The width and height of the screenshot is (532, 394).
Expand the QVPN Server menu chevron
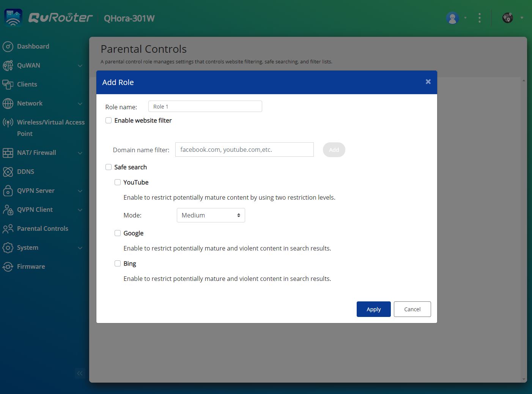tap(80, 191)
